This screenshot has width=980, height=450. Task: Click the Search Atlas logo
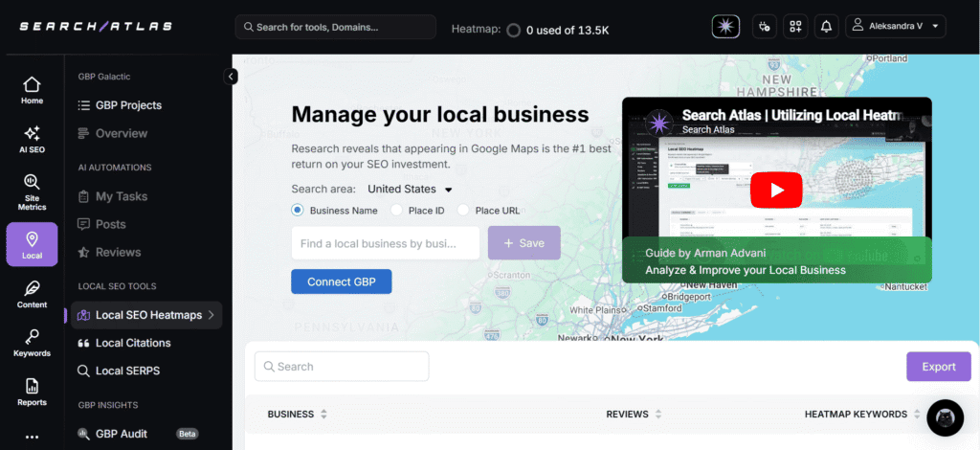click(x=96, y=26)
